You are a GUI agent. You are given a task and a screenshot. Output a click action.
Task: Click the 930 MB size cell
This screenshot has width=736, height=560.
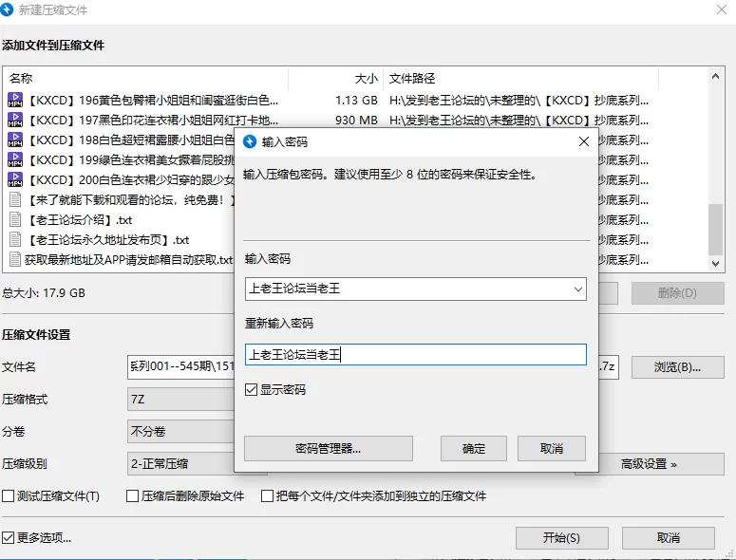point(356,120)
